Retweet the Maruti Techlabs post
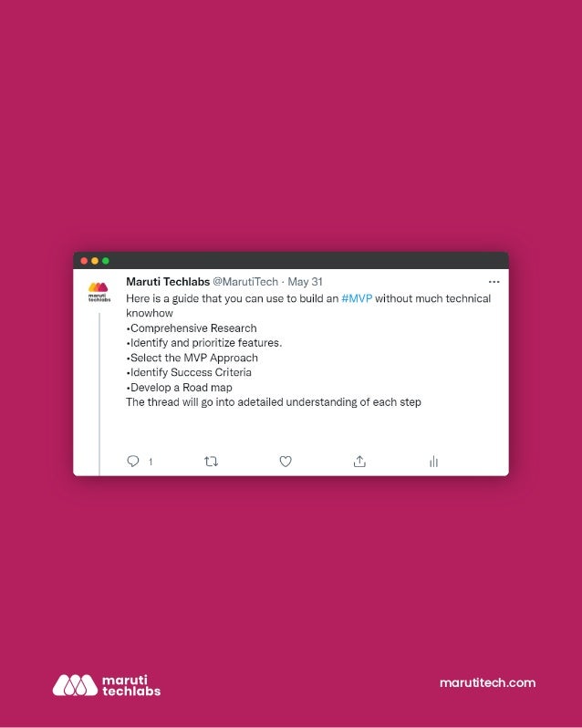The image size is (582, 728). pos(211,461)
